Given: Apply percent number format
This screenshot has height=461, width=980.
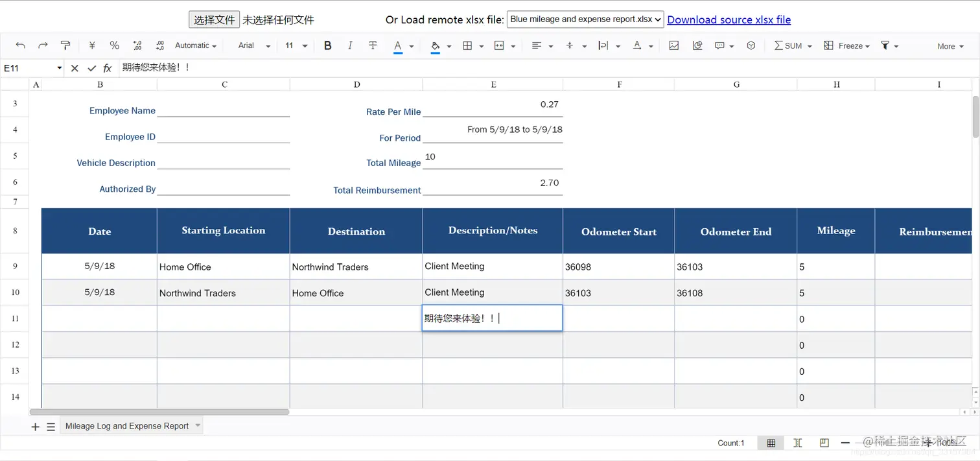Looking at the screenshot, I should pyautogui.click(x=115, y=45).
